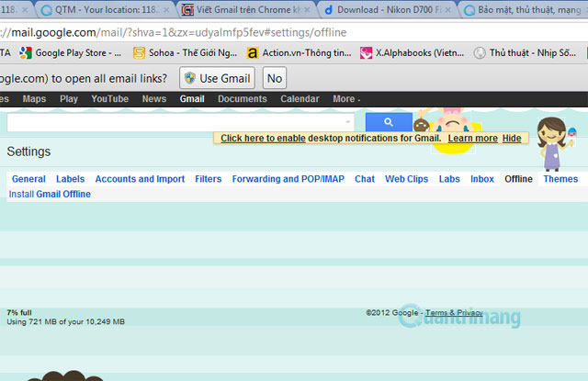Open the Themes settings tab
Viewport: 588px width, 381px height.
click(560, 179)
